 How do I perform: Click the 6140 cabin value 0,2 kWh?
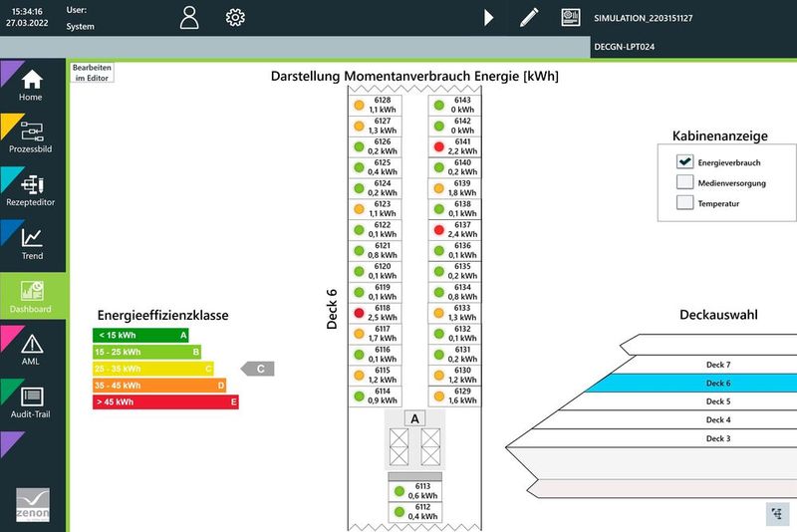click(x=462, y=172)
